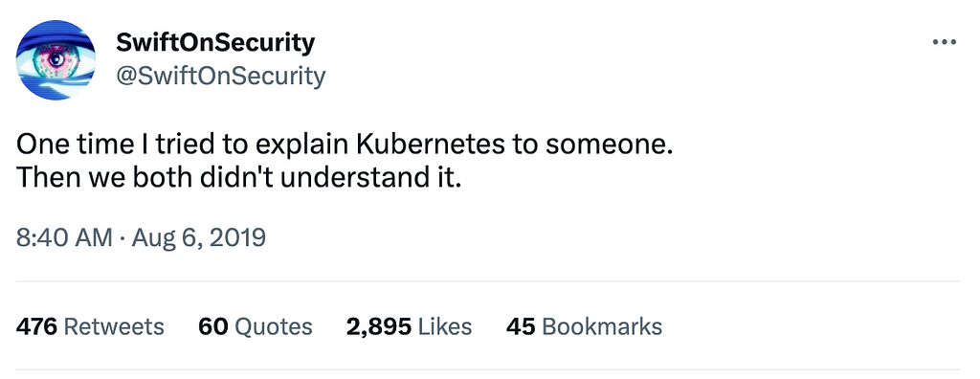This screenshot has width=980, height=379.
Task: Click the number 476 before Retweets
Action: click(x=36, y=326)
